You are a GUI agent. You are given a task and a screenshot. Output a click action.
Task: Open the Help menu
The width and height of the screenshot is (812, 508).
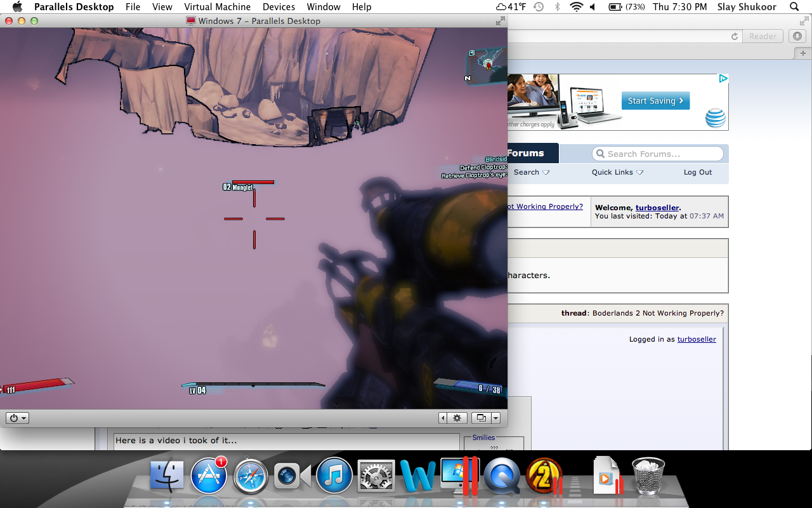click(x=362, y=7)
